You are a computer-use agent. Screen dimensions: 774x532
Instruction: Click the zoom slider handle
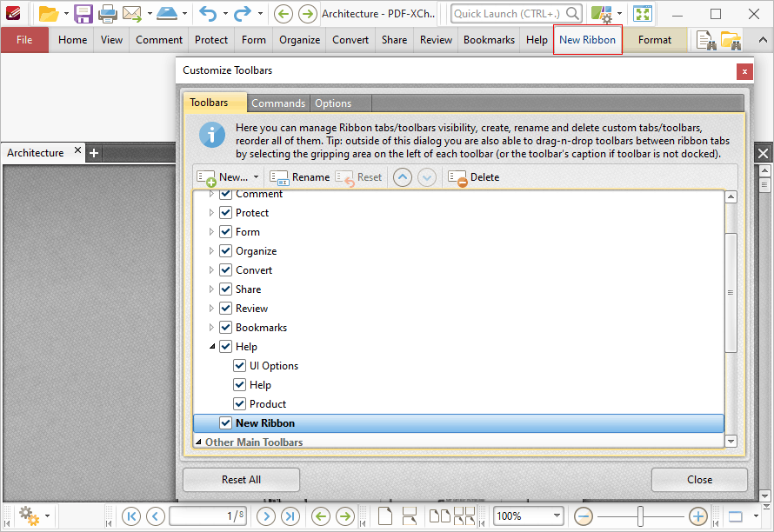point(640,516)
